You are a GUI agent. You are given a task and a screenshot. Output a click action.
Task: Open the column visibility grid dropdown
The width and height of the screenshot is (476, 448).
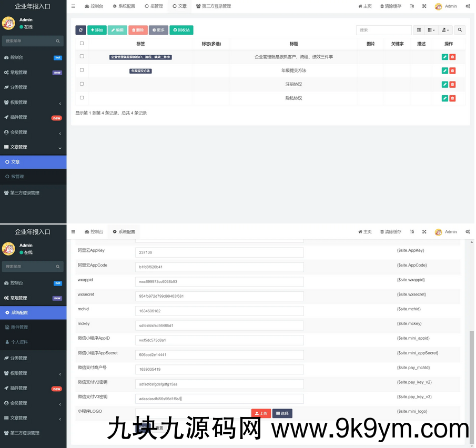coord(431,30)
